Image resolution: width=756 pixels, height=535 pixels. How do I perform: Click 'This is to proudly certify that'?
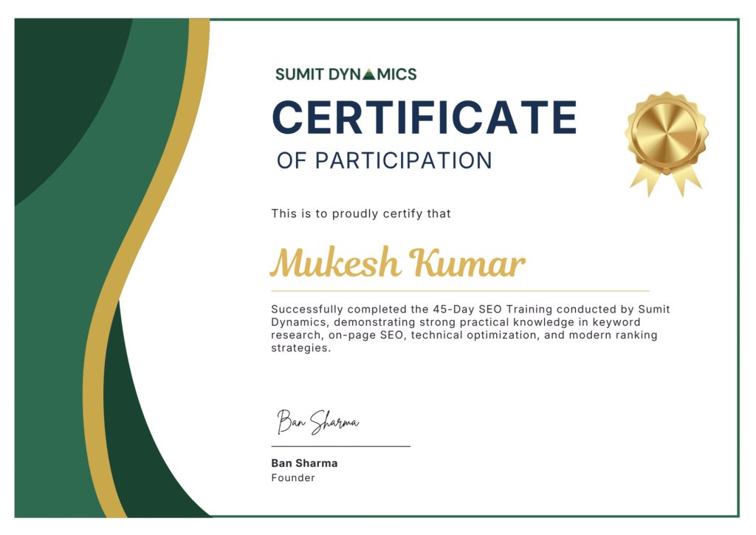360,214
